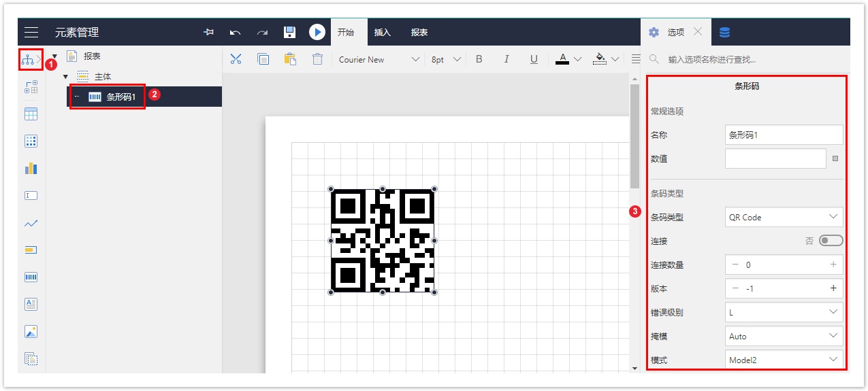Screen dimensions: 868x391
Task: Decrease the 连接数量 value
Action: pyautogui.click(x=735, y=265)
